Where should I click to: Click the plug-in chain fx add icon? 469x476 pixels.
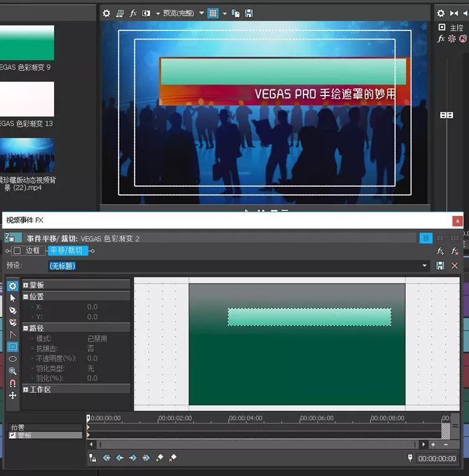tap(440, 251)
